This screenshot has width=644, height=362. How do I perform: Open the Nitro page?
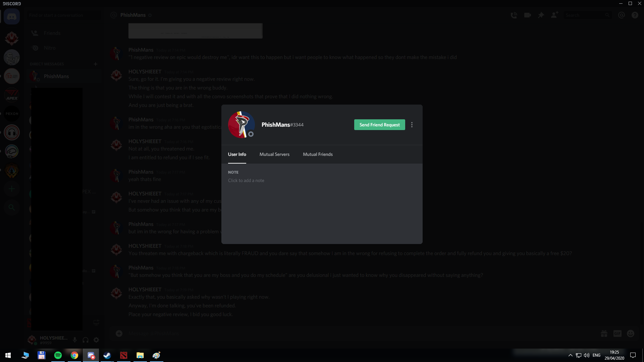pos(64,48)
